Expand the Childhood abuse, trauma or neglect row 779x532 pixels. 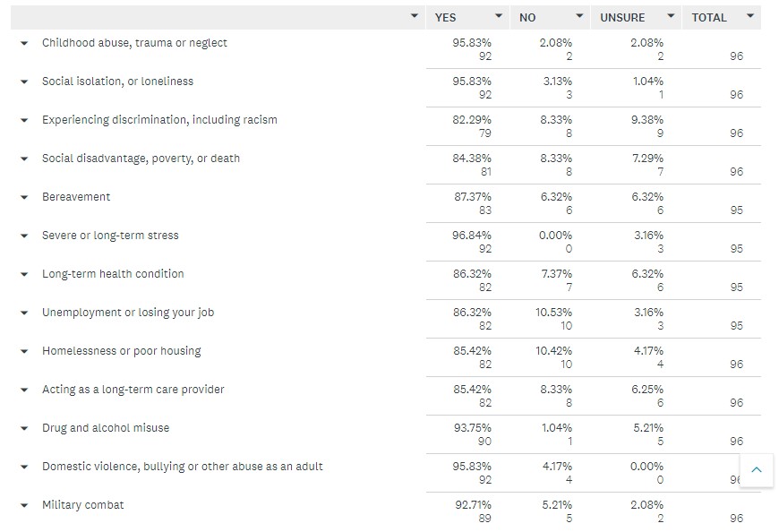tap(23, 43)
